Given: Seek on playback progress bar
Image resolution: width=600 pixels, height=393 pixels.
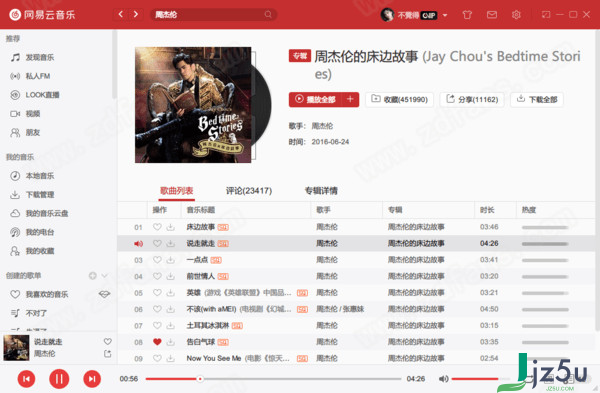Looking at the screenshot, I should (x=274, y=379).
